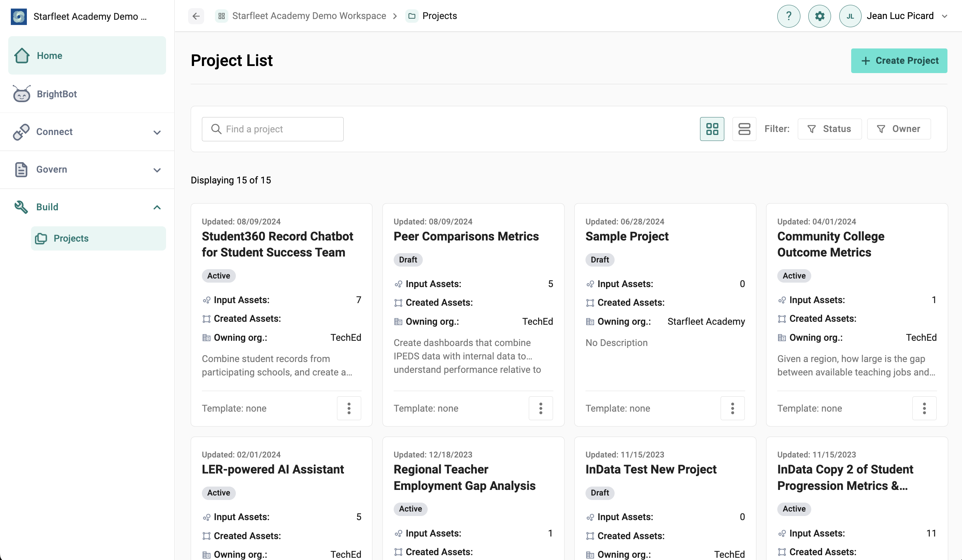Click the Govern document icon
The image size is (962, 560).
click(x=21, y=169)
